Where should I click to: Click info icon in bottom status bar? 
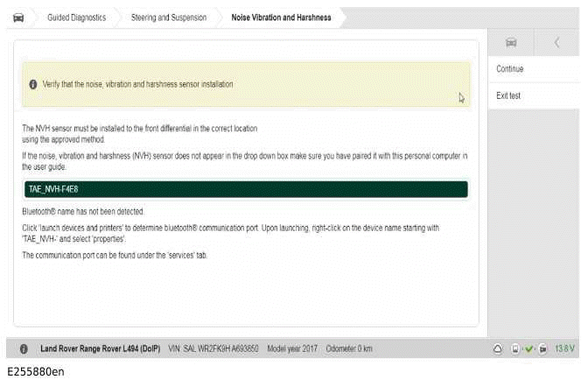pyautogui.click(x=24, y=348)
